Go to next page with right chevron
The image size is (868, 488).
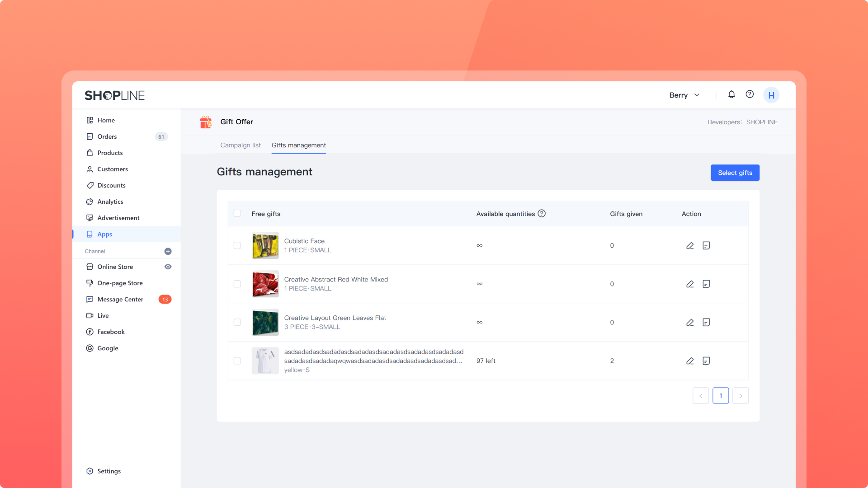pyautogui.click(x=741, y=396)
